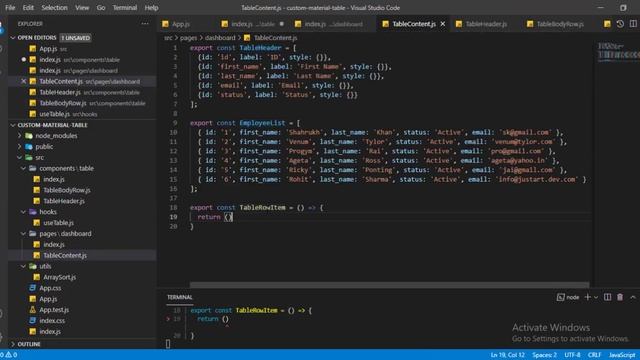Create a new terminal with plus icon

tap(587, 297)
